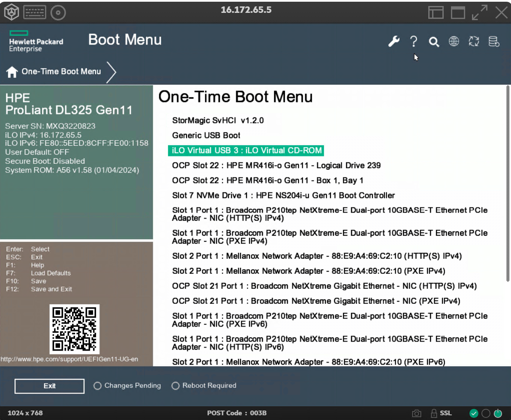The height and width of the screenshot is (420, 511).
Task: Select StorMagic SvHCI v1.2.0 boot entry
Action: point(218,120)
